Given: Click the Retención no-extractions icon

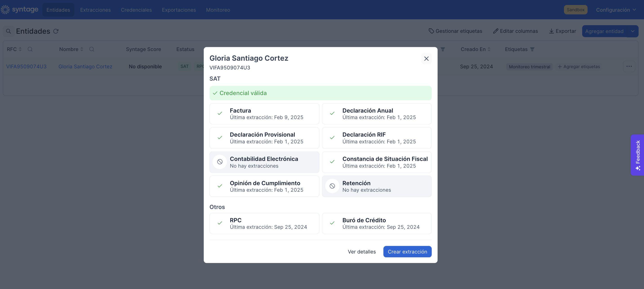Looking at the screenshot, I should point(332,186).
